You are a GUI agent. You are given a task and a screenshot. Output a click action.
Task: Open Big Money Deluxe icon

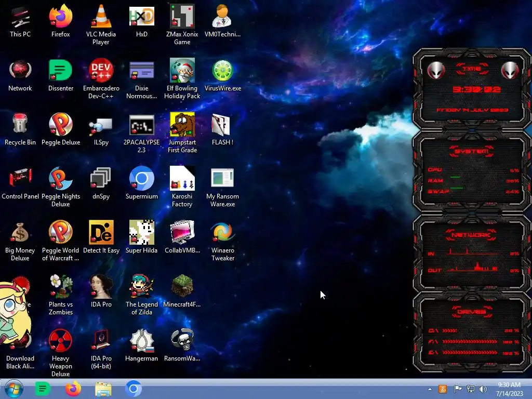point(20,241)
